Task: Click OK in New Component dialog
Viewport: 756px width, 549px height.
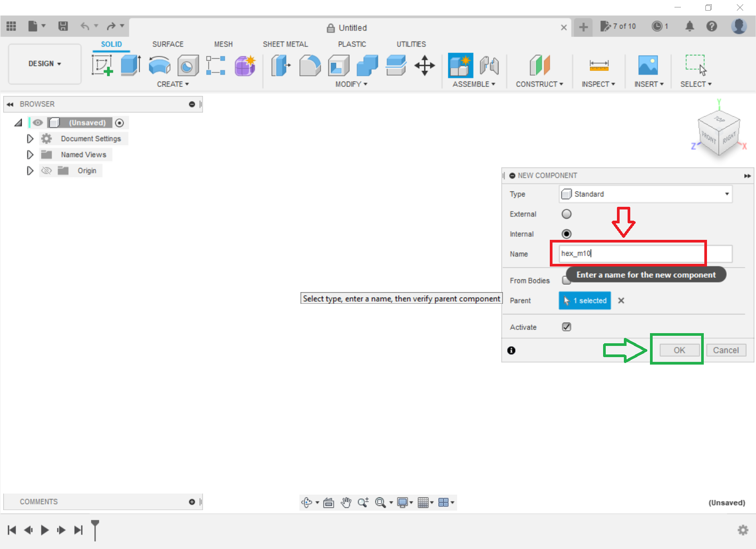Action: tap(679, 350)
